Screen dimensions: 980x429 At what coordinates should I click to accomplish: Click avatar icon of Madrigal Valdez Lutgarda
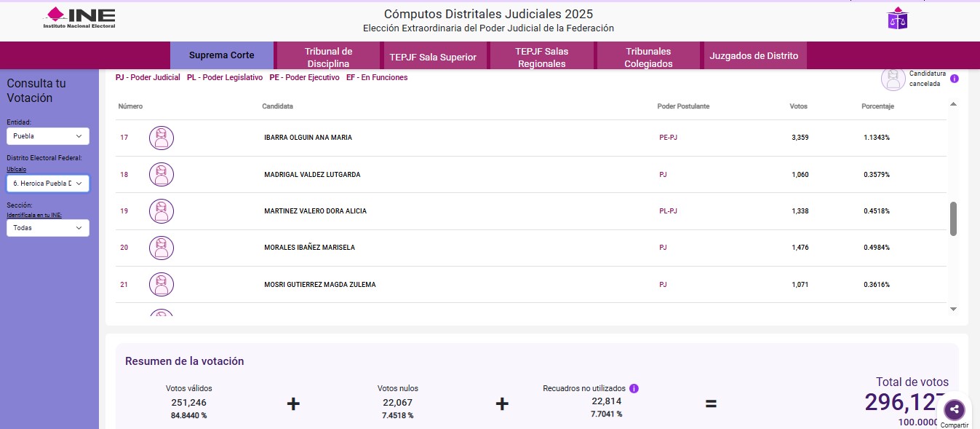[162, 175]
